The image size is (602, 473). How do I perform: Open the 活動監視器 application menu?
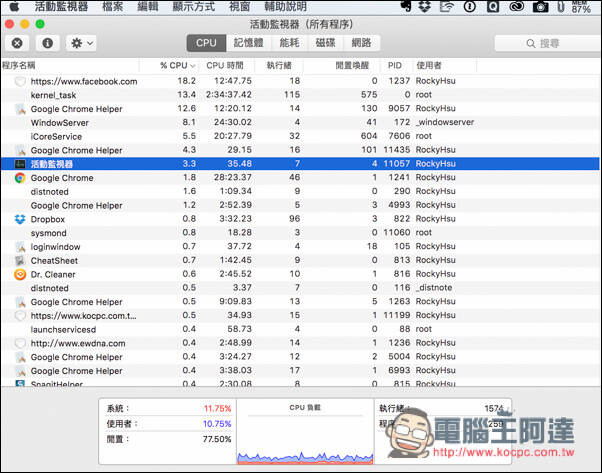tap(61, 7)
